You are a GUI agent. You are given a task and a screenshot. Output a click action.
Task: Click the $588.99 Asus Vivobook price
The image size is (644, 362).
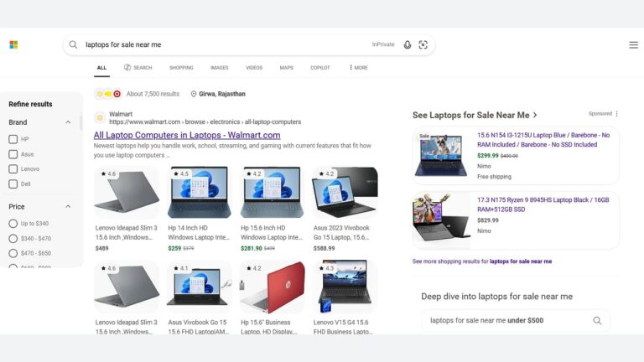coord(324,248)
